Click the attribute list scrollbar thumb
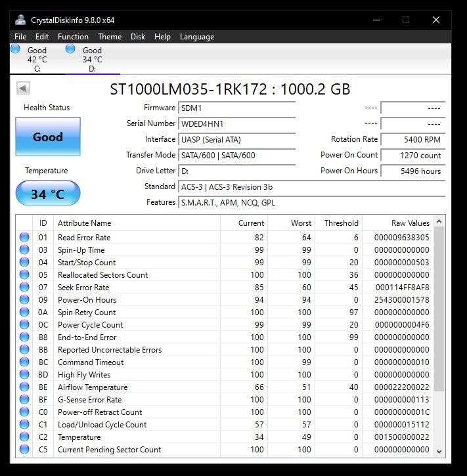 coord(439,309)
